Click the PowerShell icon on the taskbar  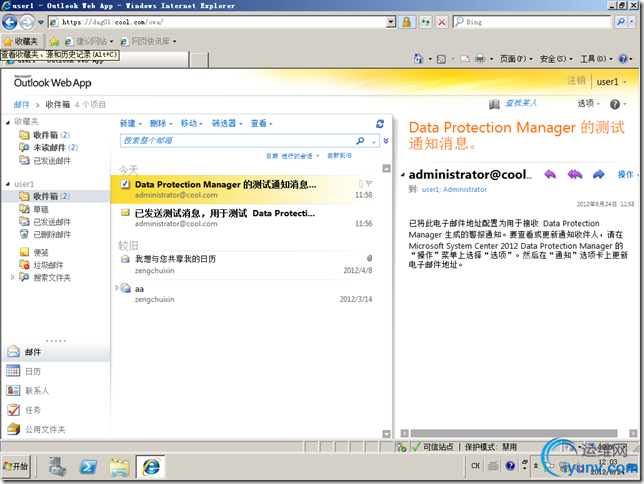point(88,467)
